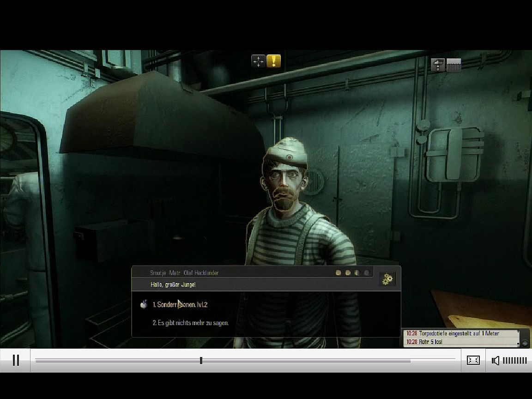Click log entry 'Rohr 5 los!'
532x399 pixels.
tap(430, 342)
